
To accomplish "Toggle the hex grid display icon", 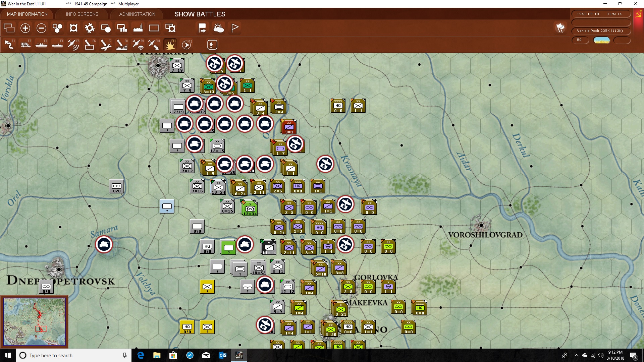I will tap(57, 28).
